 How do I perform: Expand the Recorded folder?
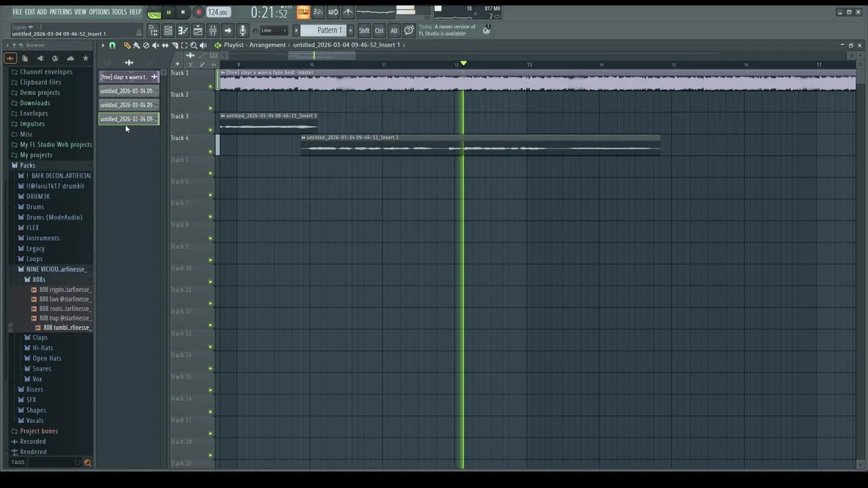(28, 441)
